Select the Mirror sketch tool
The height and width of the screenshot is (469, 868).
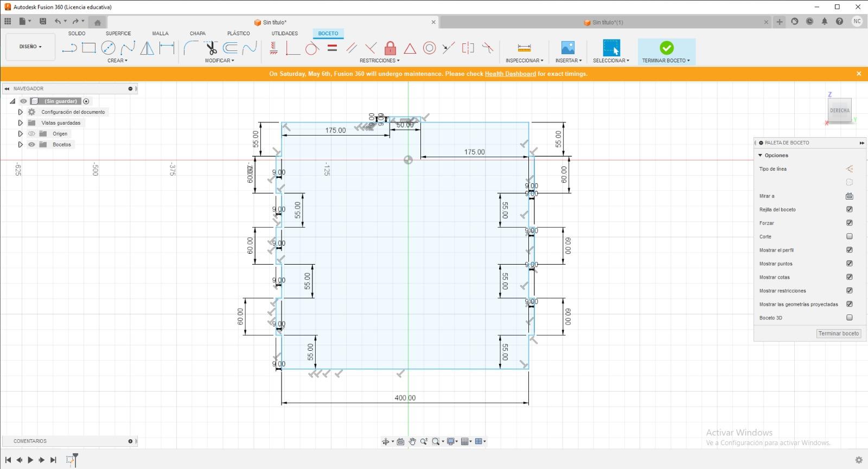pos(147,48)
